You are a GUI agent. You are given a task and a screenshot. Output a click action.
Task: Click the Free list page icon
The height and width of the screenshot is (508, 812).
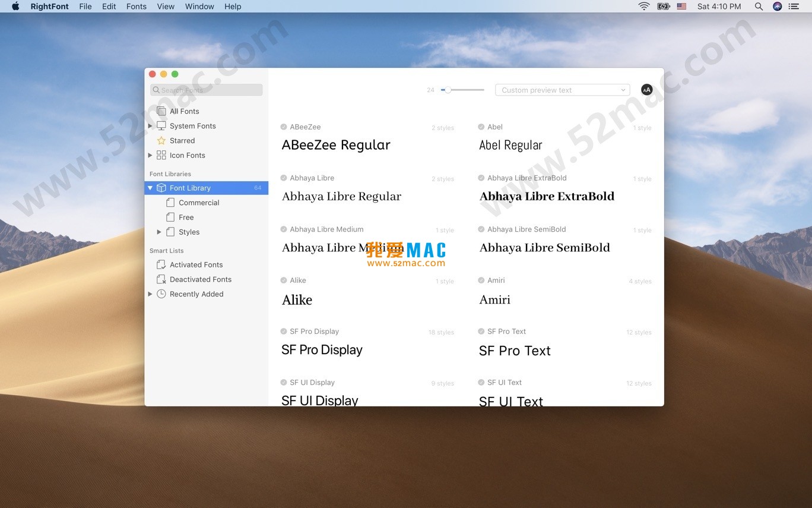click(x=170, y=217)
